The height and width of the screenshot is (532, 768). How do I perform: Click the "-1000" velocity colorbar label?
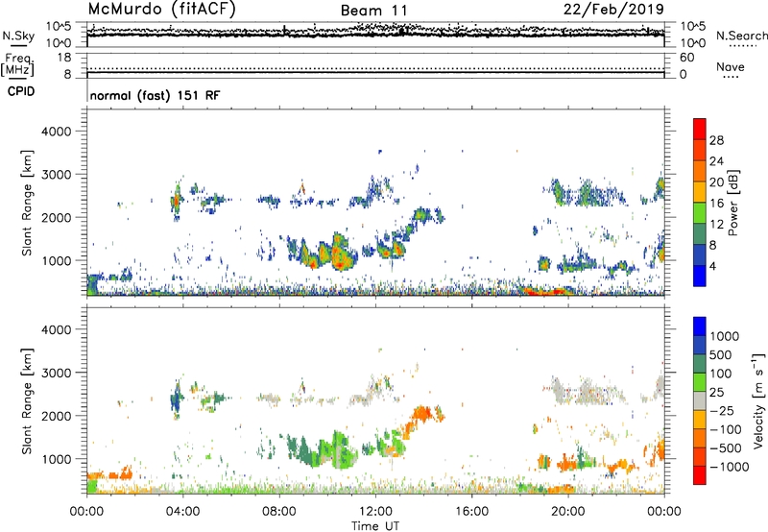pos(729,467)
